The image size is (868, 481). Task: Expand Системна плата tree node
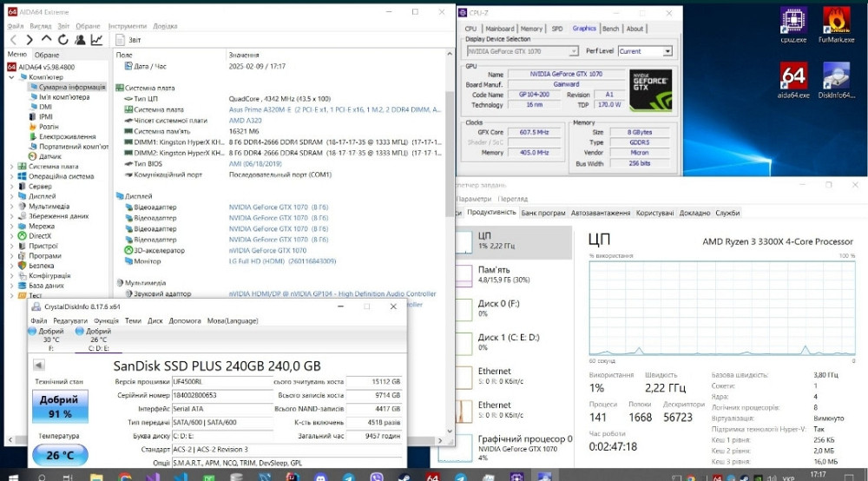coord(11,166)
